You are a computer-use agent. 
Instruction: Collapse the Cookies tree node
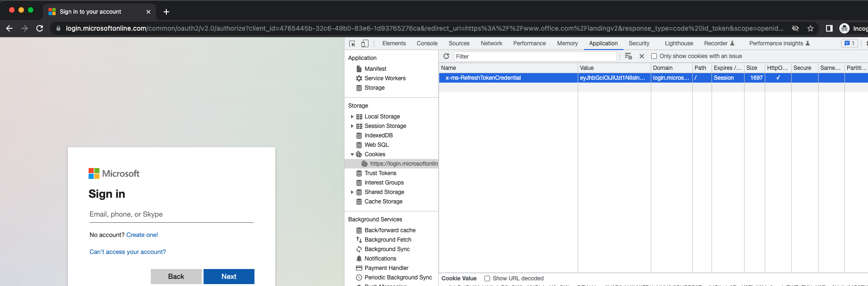pos(352,154)
